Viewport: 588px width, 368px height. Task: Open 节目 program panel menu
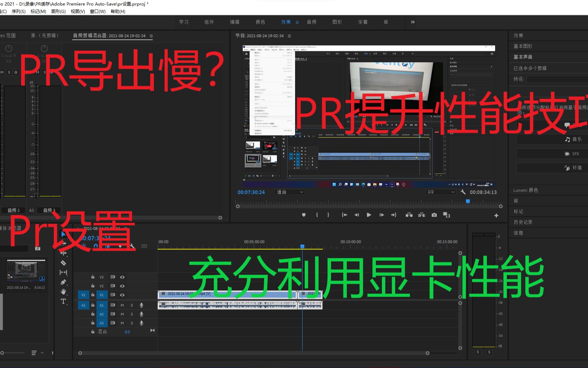(289, 36)
